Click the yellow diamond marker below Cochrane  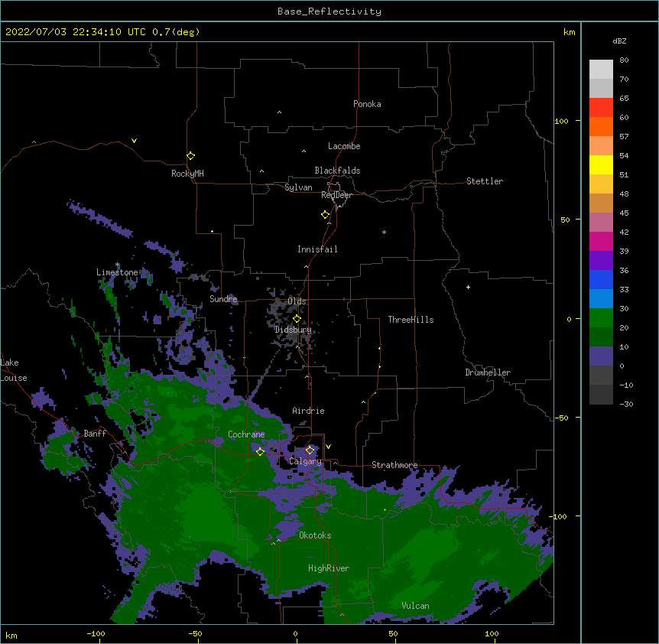point(260,451)
